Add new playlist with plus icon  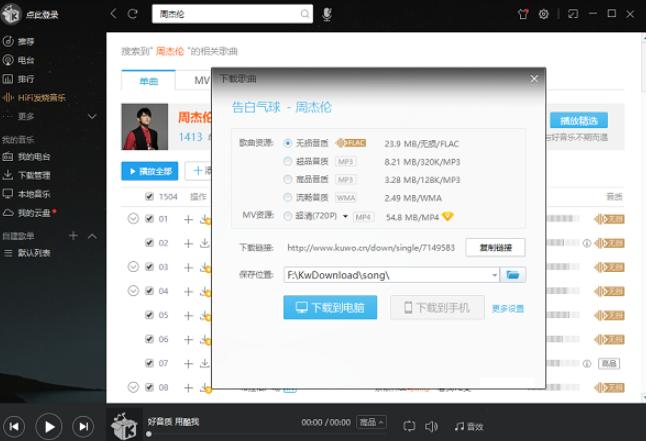click(73, 236)
